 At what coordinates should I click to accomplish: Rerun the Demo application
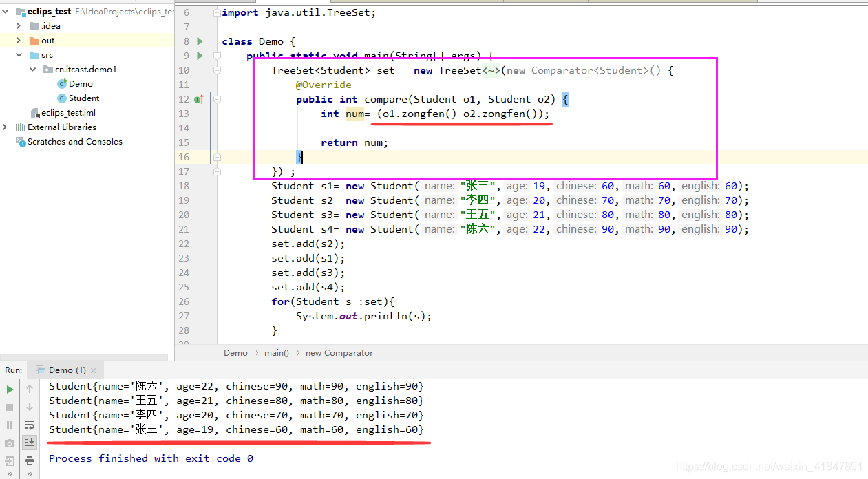coord(9,390)
